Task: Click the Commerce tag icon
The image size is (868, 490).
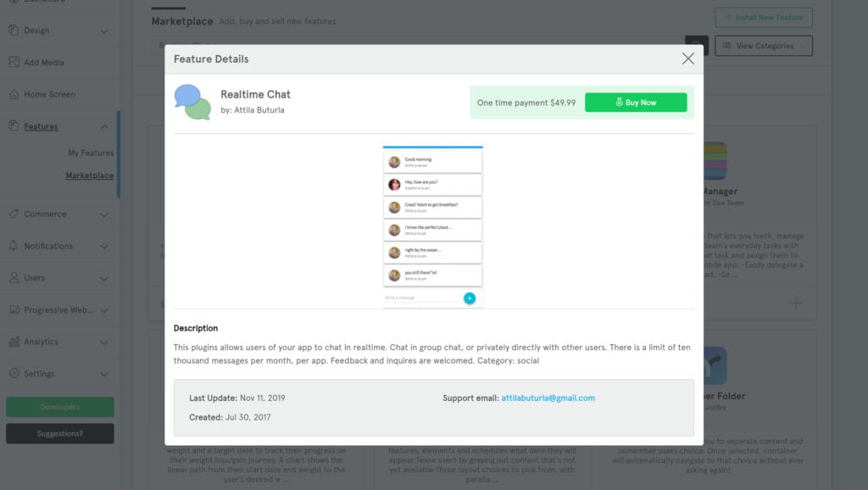Action: click(14, 214)
